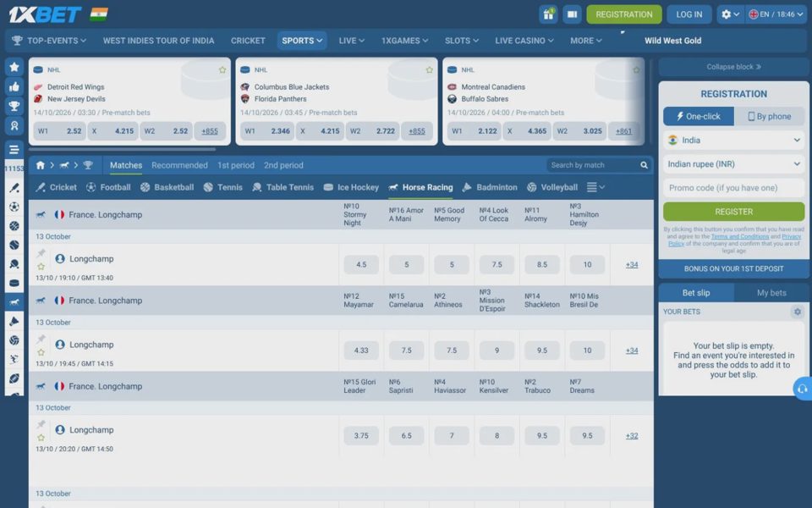812x508 pixels.
Task: Open the EN language and time dropdown
Action: (x=776, y=14)
